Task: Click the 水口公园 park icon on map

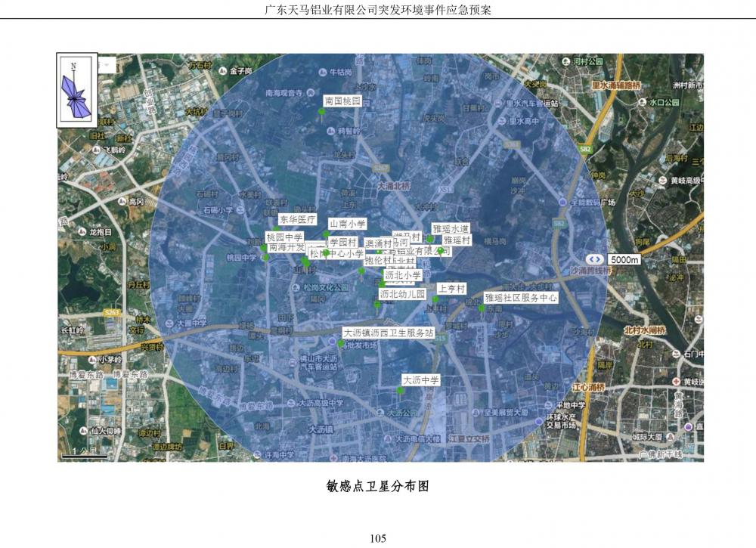Action: 642,102
